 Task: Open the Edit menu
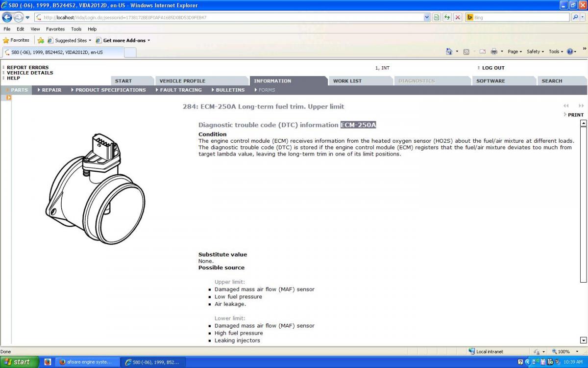[x=20, y=29]
